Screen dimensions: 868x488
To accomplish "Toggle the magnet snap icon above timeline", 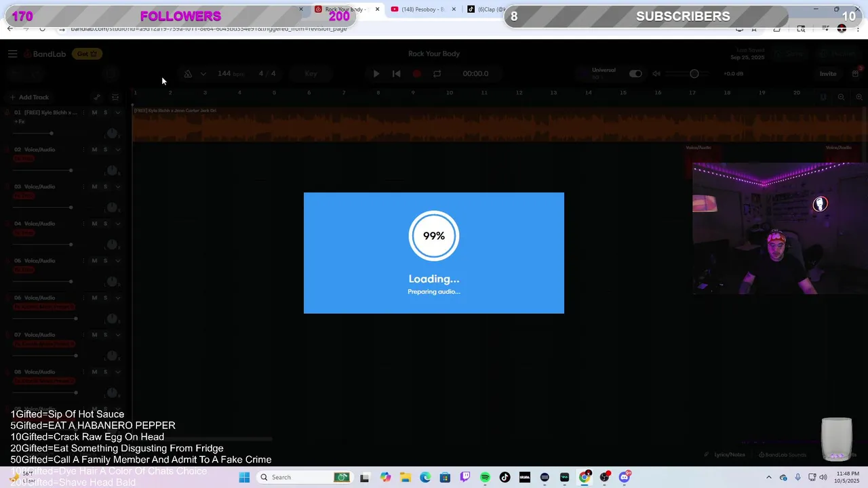I will point(823,97).
